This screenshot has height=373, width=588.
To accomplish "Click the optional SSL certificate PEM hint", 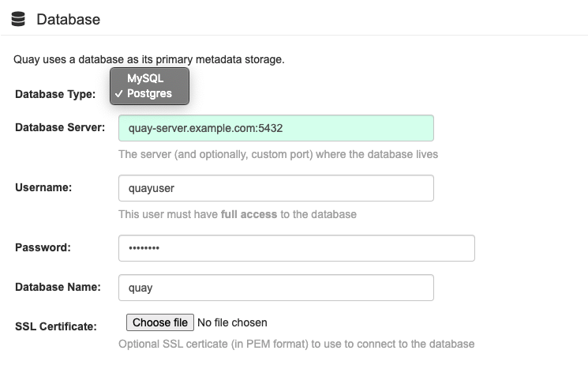I will [x=296, y=344].
